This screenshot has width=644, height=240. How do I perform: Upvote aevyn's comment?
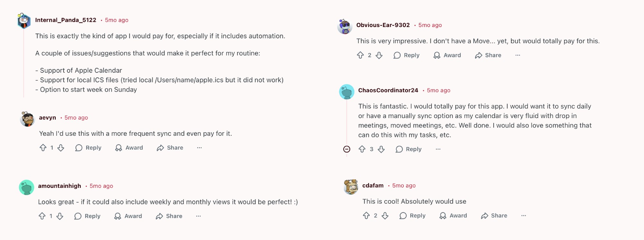43,148
